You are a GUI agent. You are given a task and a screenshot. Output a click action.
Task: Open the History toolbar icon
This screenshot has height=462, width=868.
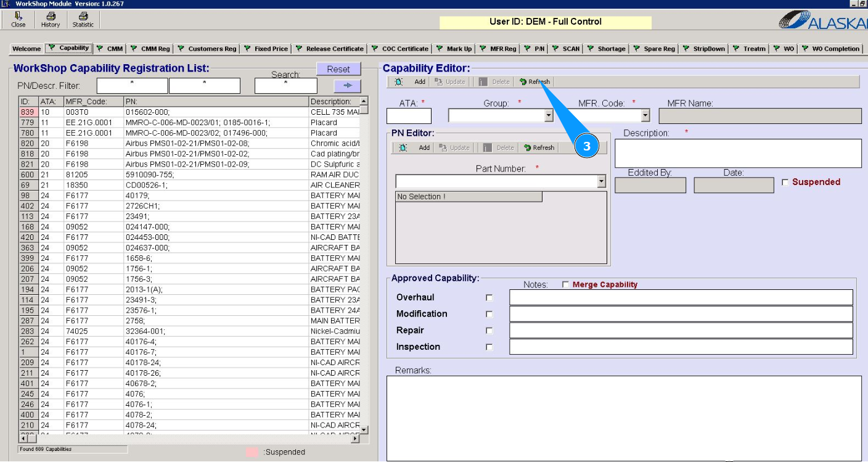(x=51, y=20)
